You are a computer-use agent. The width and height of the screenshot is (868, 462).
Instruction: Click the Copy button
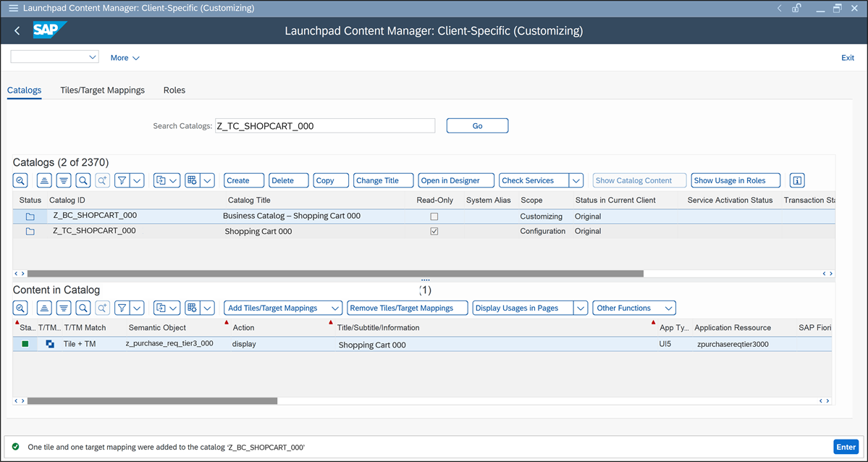[331, 180]
